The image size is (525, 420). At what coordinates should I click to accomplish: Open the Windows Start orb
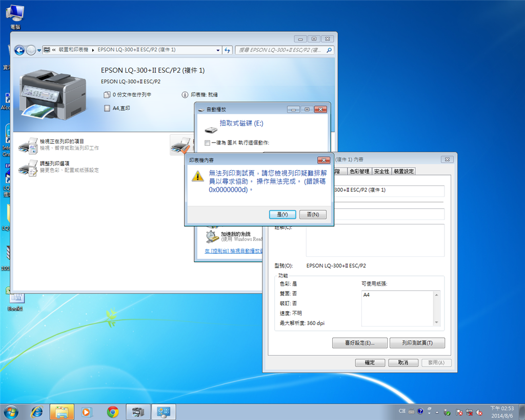tap(11, 412)
